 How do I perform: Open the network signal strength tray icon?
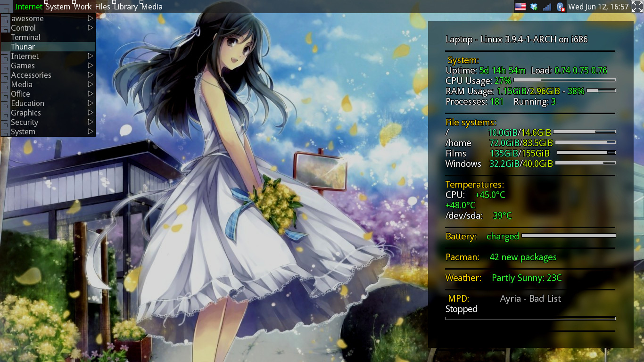547,7
